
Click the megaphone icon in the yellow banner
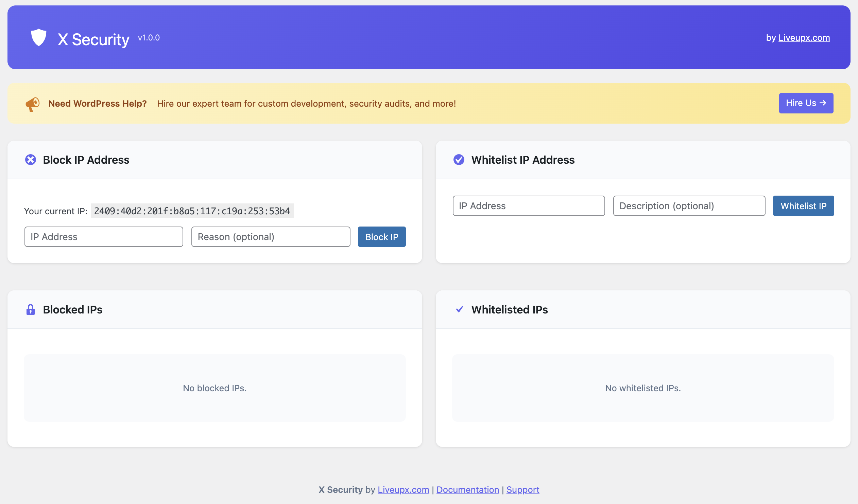tap(33, 104)
